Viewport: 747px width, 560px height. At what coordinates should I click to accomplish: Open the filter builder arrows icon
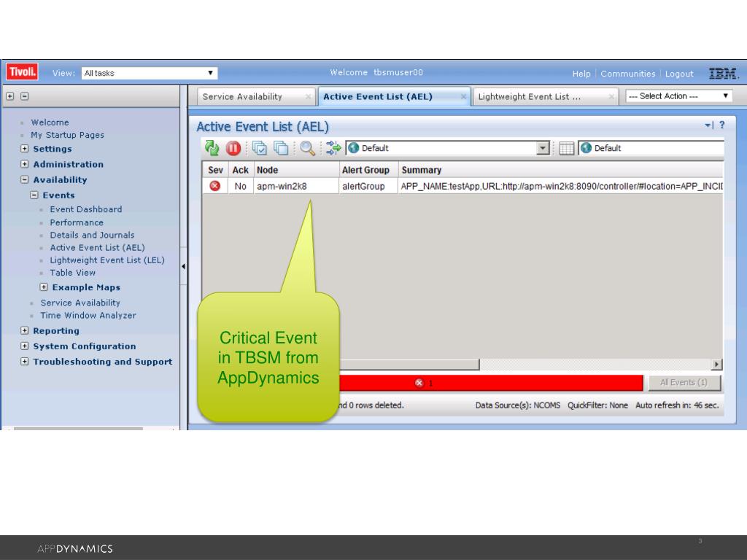333,148
